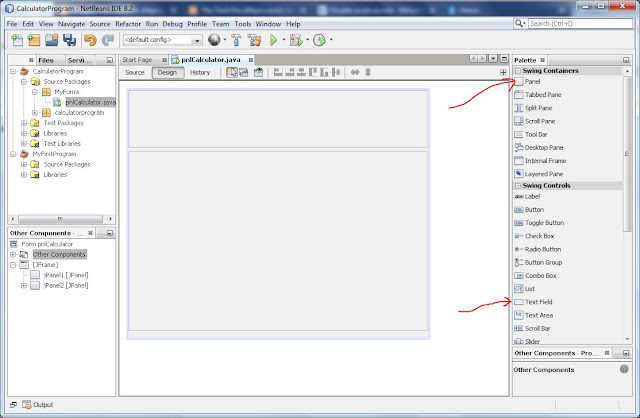Image resolution: width=640 pixels, height=418 pixels.
Task: Open the File menu
Action: 12,24
